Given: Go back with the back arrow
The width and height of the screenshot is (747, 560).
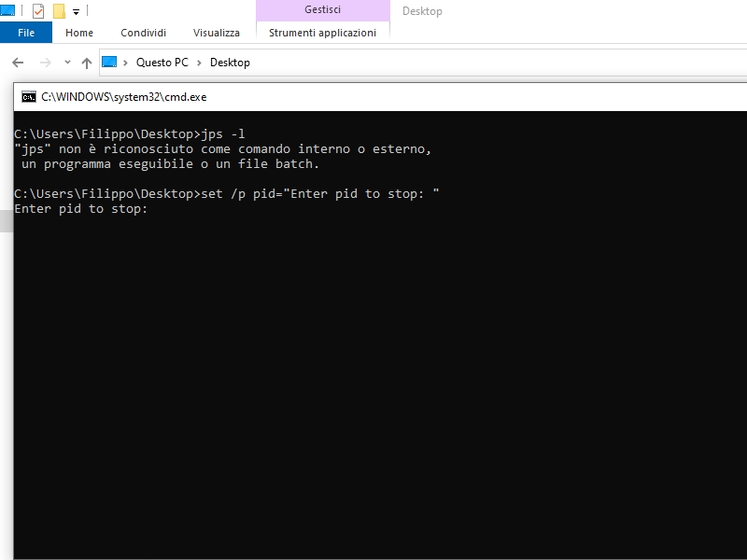Looking at the screenshot, I should point(18,63).
